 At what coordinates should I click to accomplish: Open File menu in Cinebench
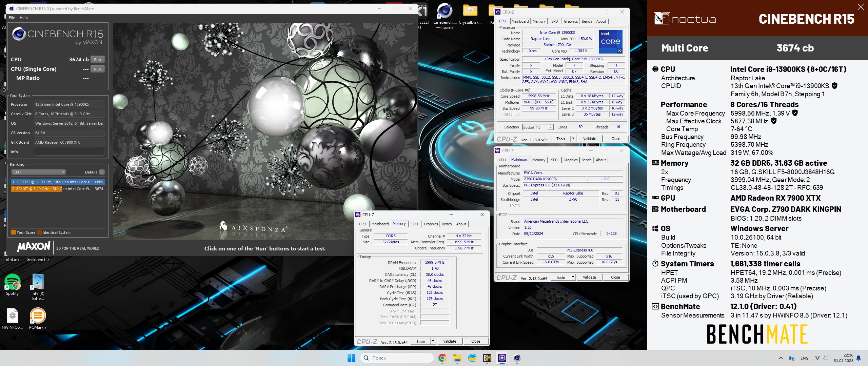point(12,18)
